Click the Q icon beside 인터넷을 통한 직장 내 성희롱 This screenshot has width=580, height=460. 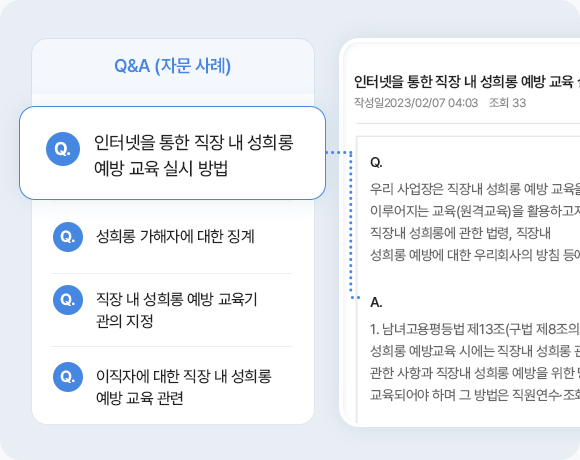click(x=63, y=149)
